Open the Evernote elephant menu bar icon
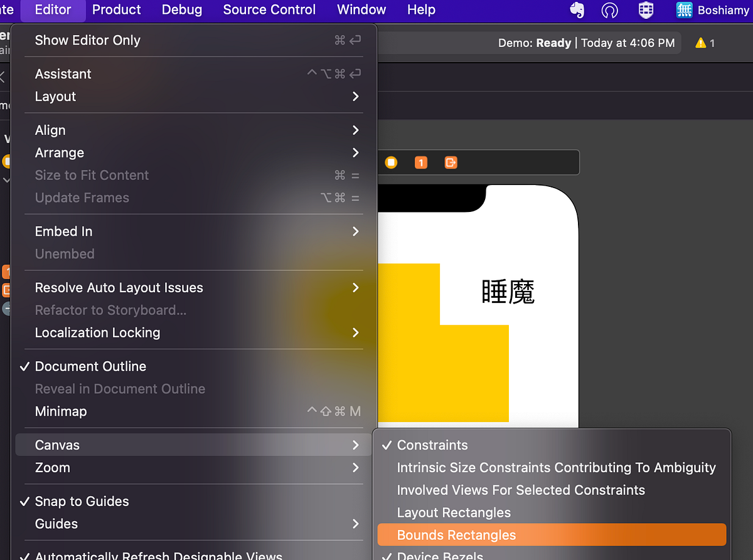Screen dimensions: 753x560 tap(577, 10)
